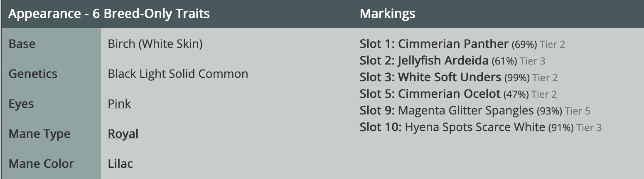
Task: Click the Mane Type row label
Action: click(39, 134)
